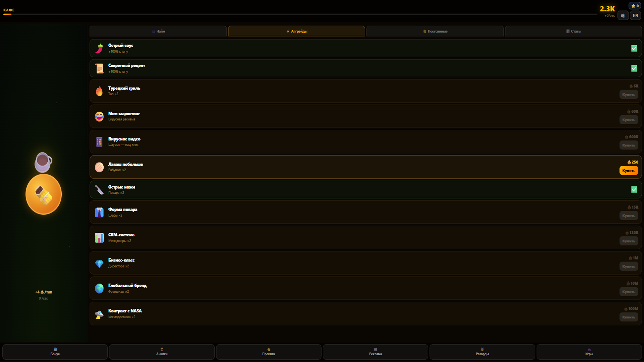Toggle the Острые ножи purchased checkmark
This screenshot has height=362, width=644.
[x=634, y=190]
